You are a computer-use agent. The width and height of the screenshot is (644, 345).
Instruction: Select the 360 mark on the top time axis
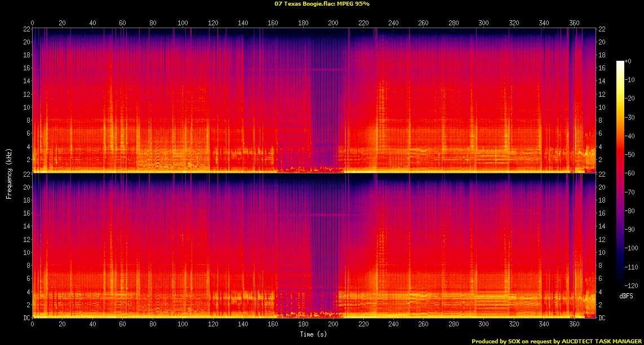coord(574,23)
